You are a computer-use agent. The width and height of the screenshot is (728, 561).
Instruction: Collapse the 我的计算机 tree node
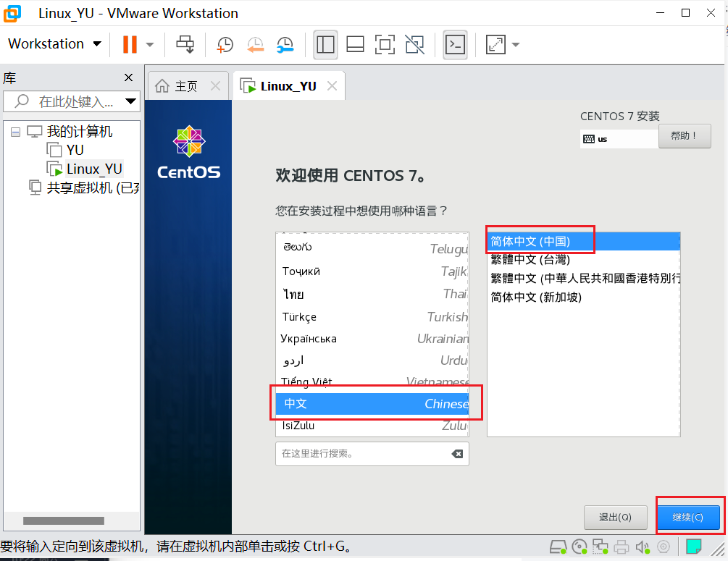[x=15, y=132]
